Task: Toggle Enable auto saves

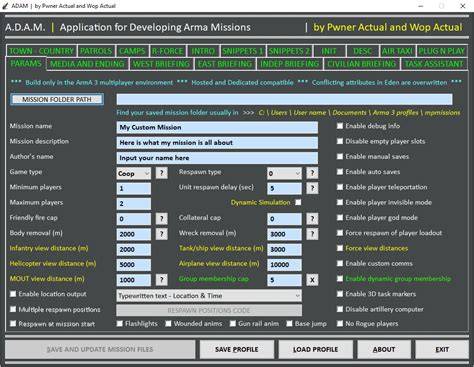Action: coord(340,172)
